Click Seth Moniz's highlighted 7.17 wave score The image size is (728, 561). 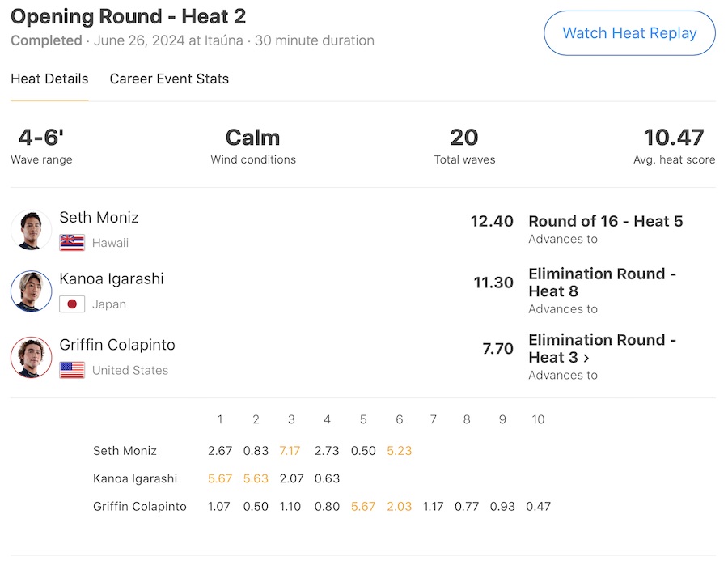[x=290, y=451]
